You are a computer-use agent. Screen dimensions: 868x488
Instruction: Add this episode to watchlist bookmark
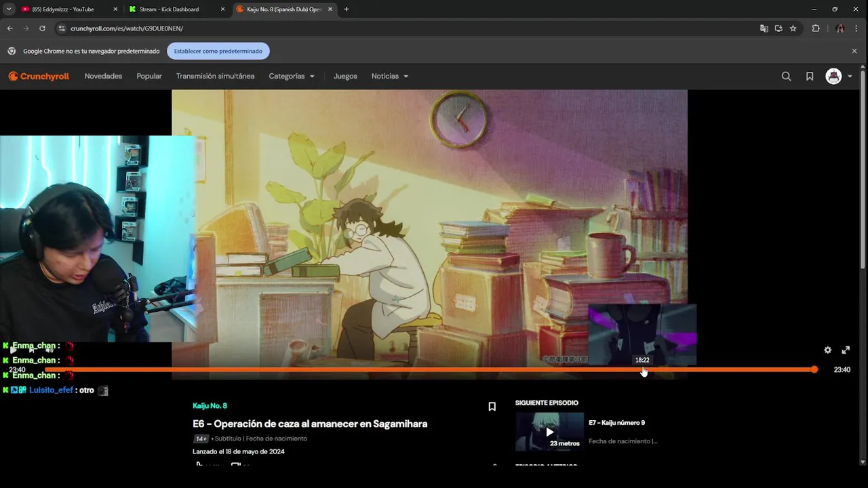tap(492, 407)
